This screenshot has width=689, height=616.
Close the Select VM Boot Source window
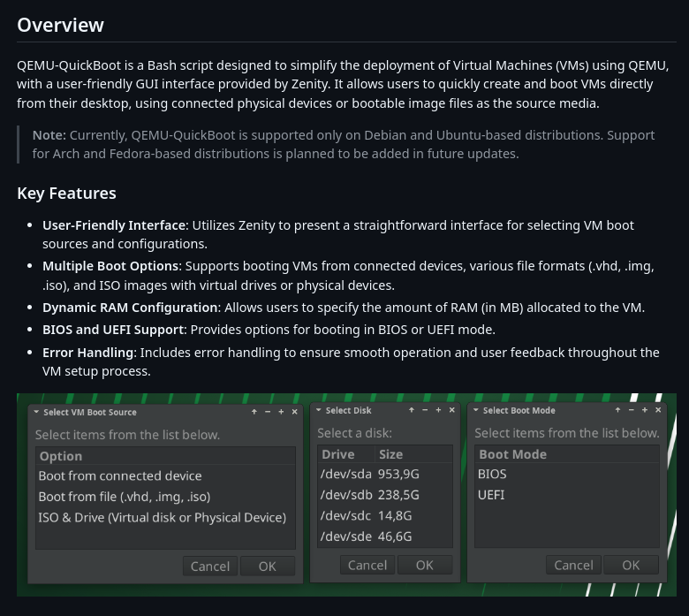tap(295, 412)
